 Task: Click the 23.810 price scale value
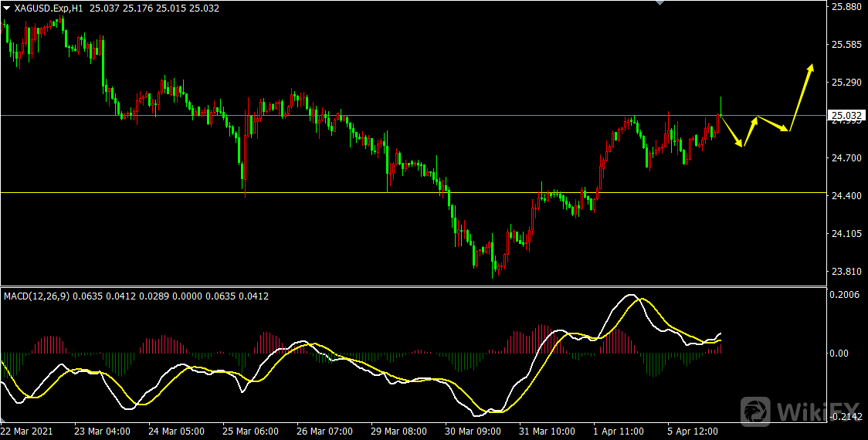click(846, 272)
